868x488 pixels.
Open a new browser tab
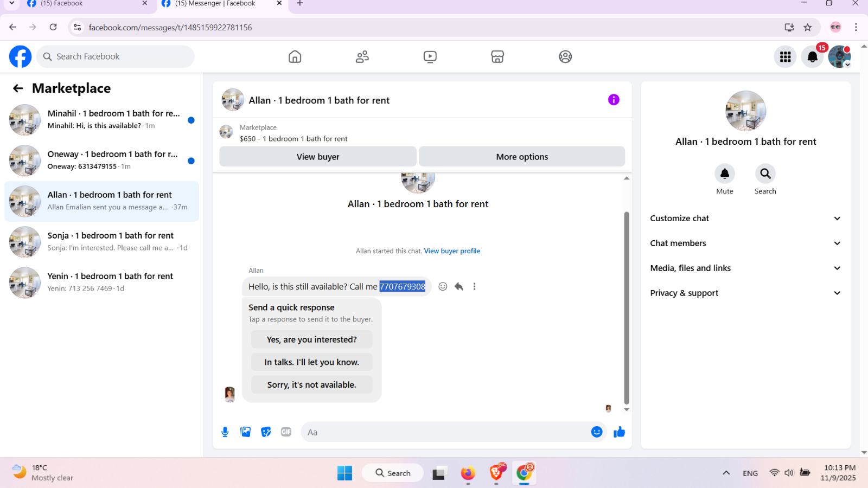click(300, 4)
